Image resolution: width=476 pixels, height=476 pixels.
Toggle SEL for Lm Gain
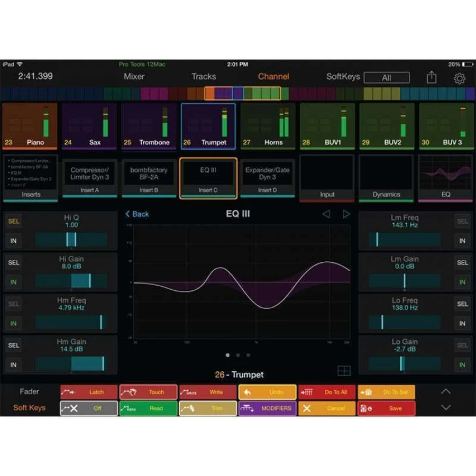point(462,262)
